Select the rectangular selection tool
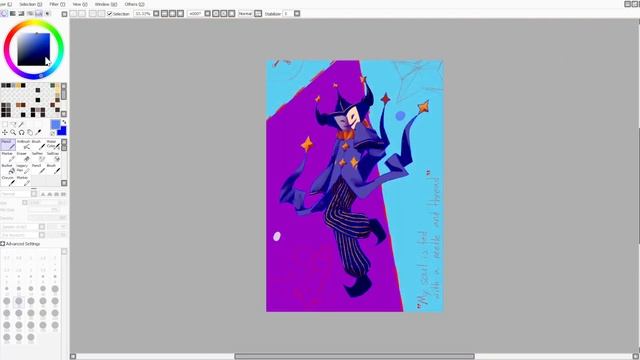This screenshot has height=360, width=640. pos(4,124)
